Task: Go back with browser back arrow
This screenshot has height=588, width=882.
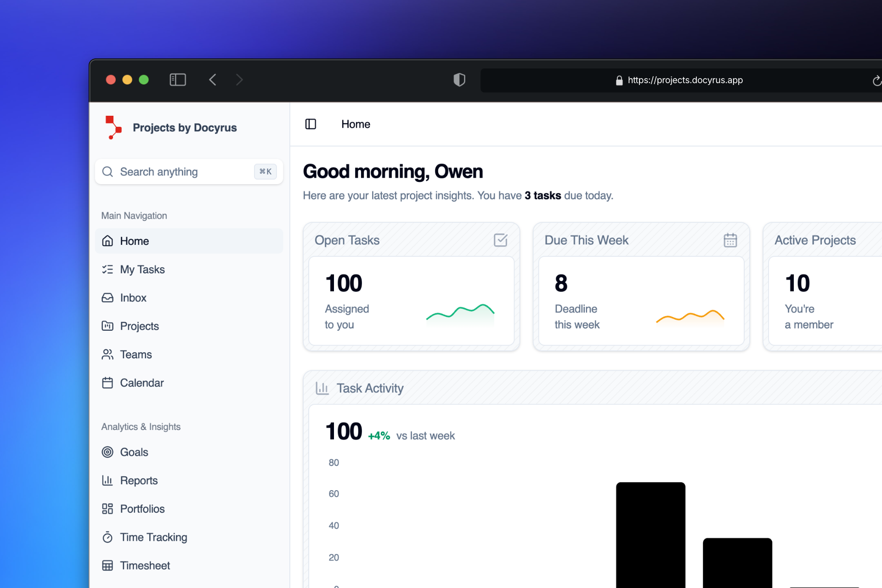Action: click(213, 80)
